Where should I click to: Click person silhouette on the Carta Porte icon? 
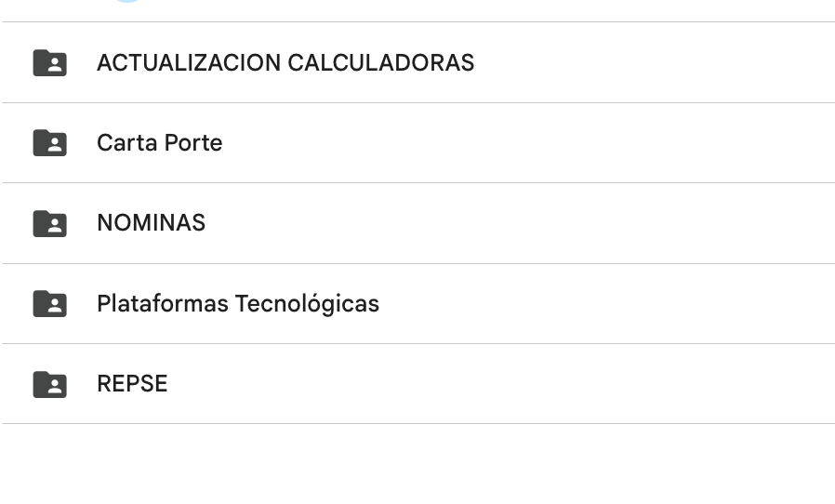(x=55, y=146)
